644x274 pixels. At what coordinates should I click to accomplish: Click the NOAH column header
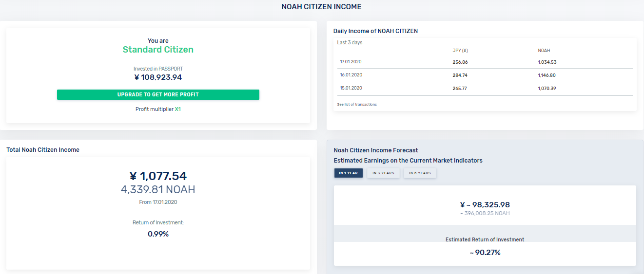(544, 51)
